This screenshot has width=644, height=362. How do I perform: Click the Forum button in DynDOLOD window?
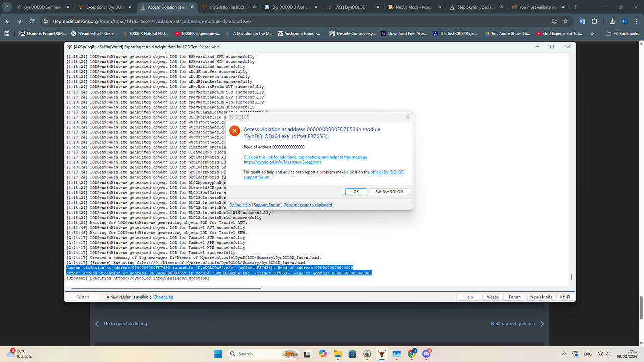click(x=515, y=297)
